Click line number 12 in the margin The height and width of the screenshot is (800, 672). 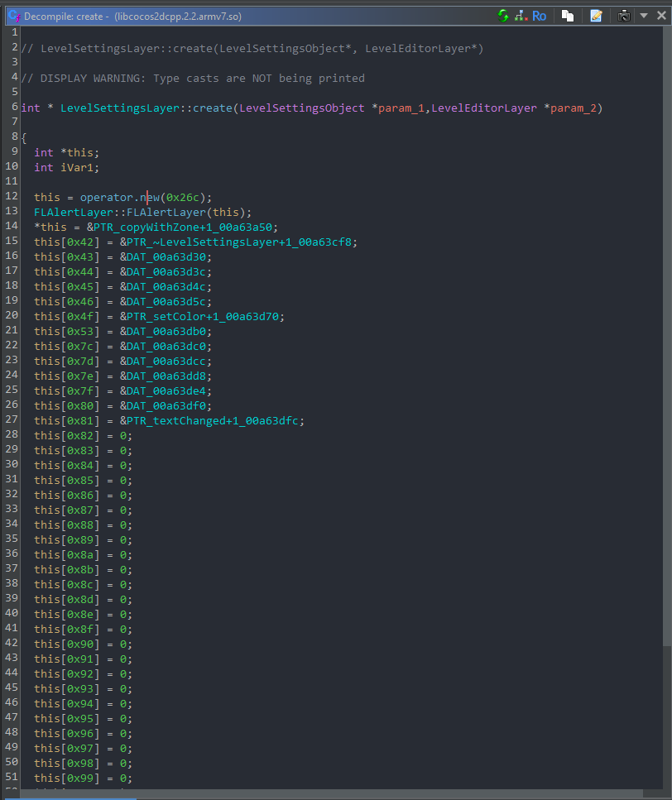[x=11, y=197]
